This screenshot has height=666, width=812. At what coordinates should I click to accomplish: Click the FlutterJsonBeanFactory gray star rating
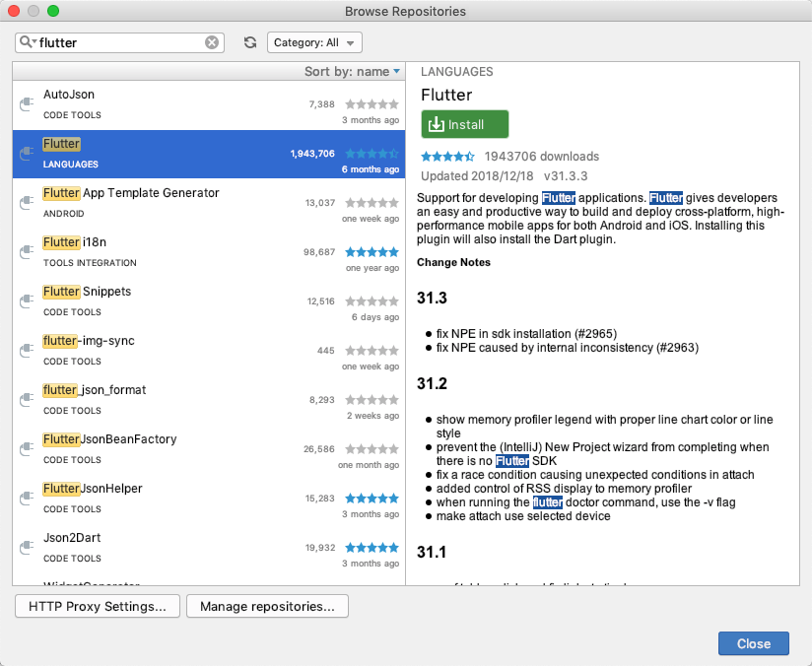(372, 448)
